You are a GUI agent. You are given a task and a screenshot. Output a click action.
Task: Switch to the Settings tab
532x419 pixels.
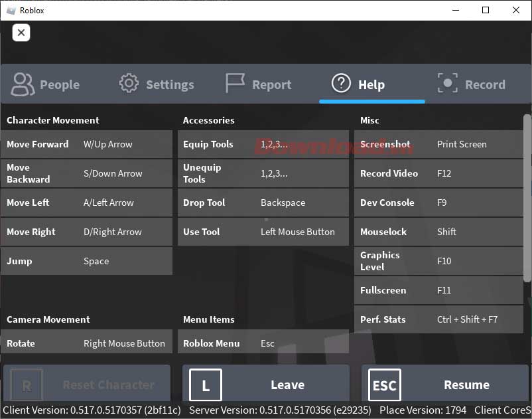coord(157,84)
